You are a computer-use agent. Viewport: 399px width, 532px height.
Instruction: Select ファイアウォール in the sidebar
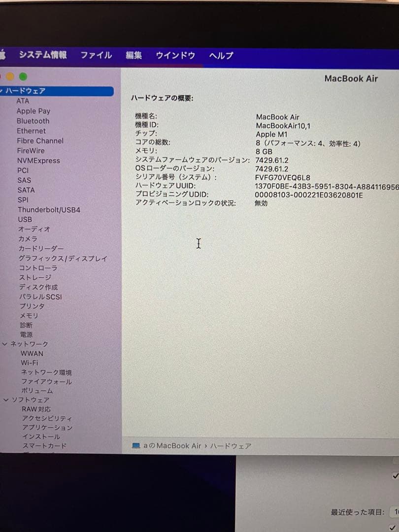pos(46,382)
